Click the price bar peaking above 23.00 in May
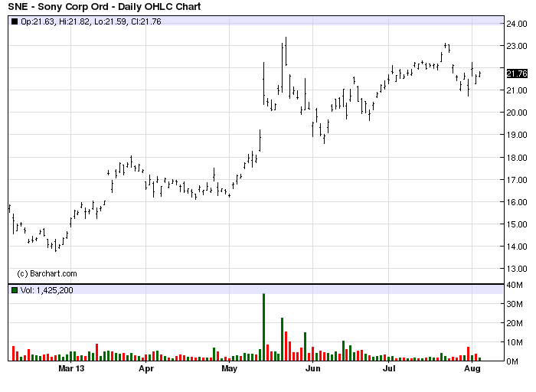Screen dimensions: 536x392 point(286,51)
